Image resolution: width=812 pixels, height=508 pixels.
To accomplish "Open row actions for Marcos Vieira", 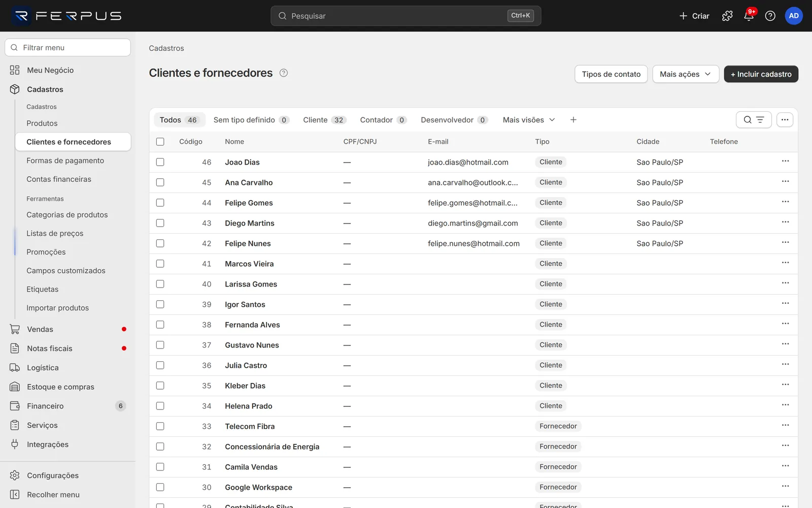I will 785,263.
